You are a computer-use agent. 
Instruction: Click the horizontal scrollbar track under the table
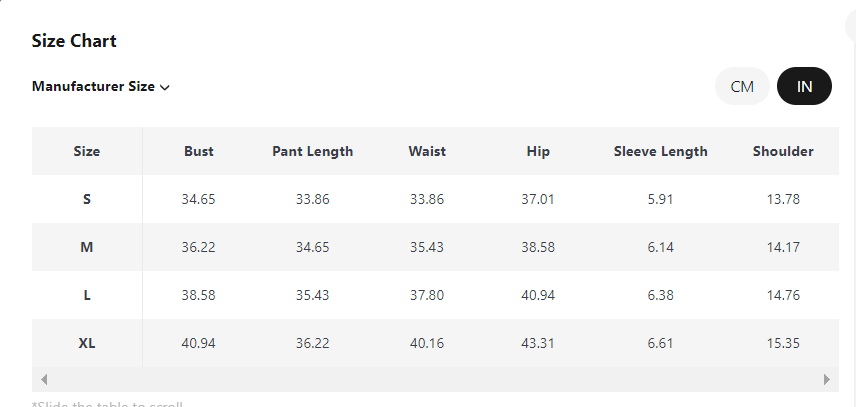(x=435, y=380)
